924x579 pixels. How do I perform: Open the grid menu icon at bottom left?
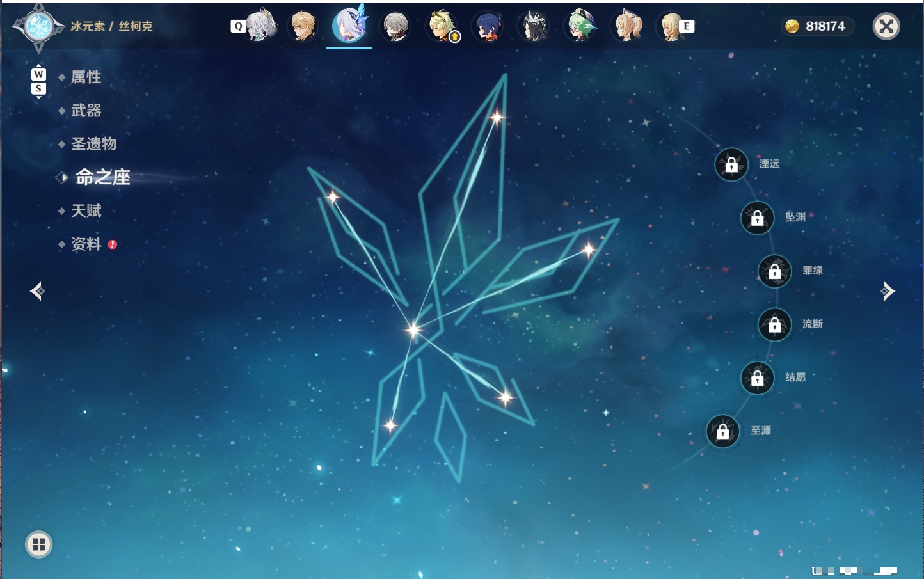(x=38, y=544)
